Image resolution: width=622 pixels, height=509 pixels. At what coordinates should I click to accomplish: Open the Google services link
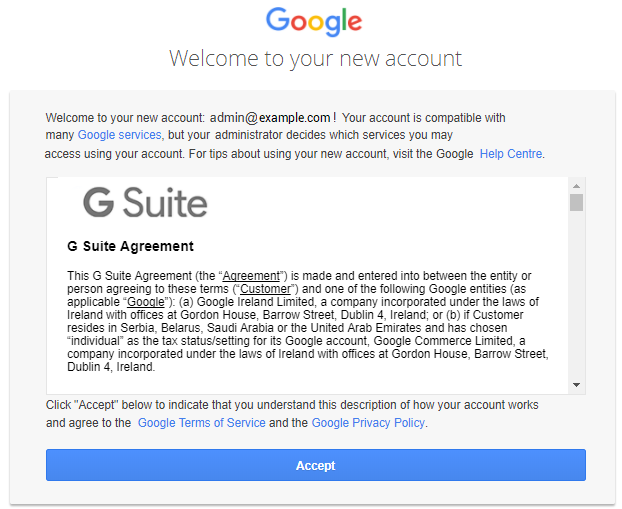coord(119,134)
